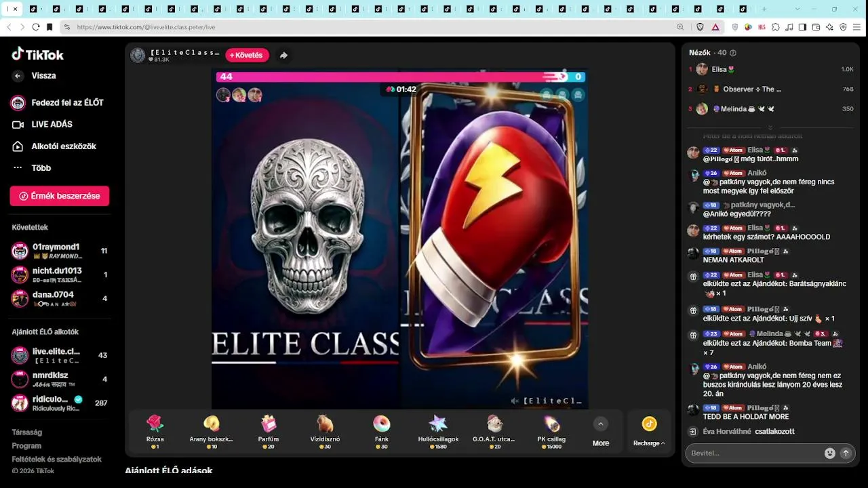868x488 pixels.
Task: Send the Arany bokszkesztyű gift
Action: (x=212, y=431)
